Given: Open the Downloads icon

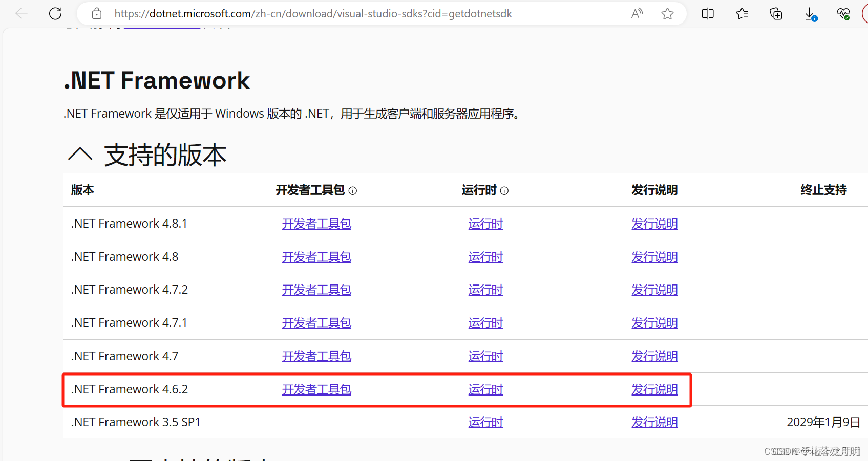Looking at the screenshot, I should point(810,14).
